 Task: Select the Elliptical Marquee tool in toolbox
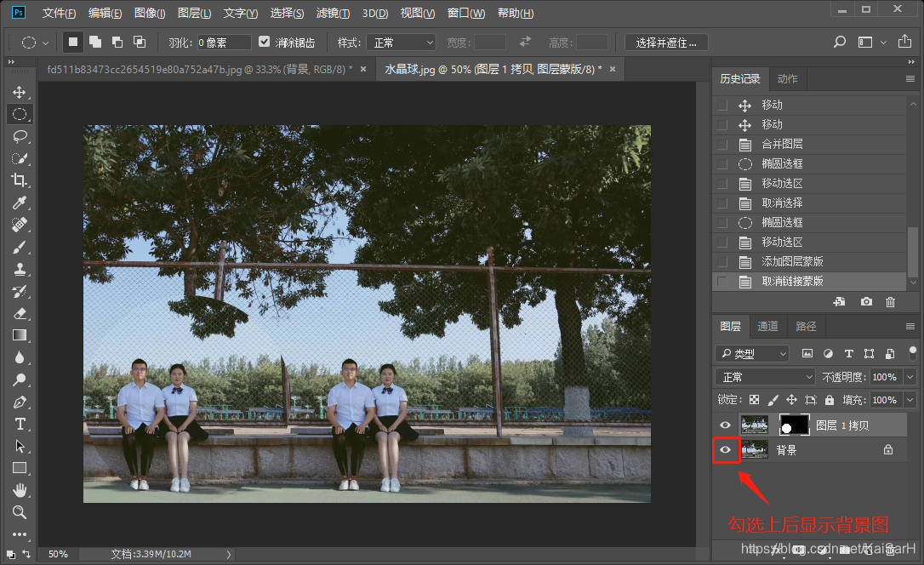pos(20,114)
